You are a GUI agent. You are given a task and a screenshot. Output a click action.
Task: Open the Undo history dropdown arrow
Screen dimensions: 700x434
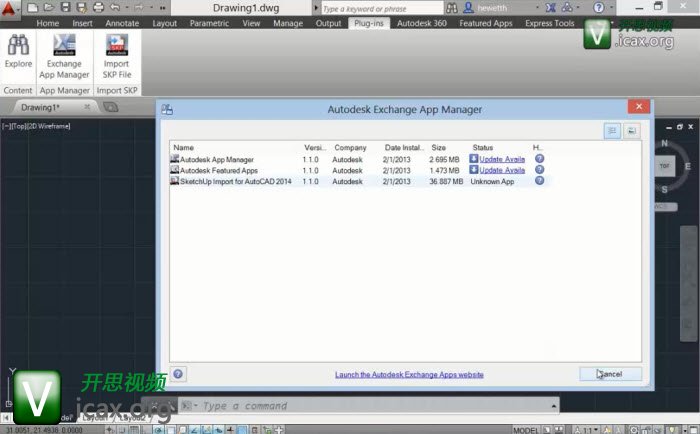[127, 8]
